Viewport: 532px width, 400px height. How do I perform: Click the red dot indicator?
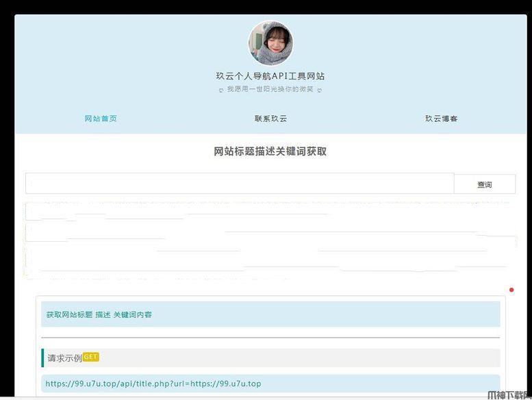tap(511, 290)
